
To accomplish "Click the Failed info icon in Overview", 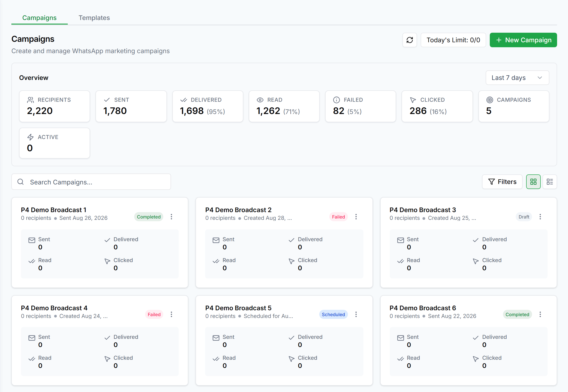I will click(x=336, y=100).
